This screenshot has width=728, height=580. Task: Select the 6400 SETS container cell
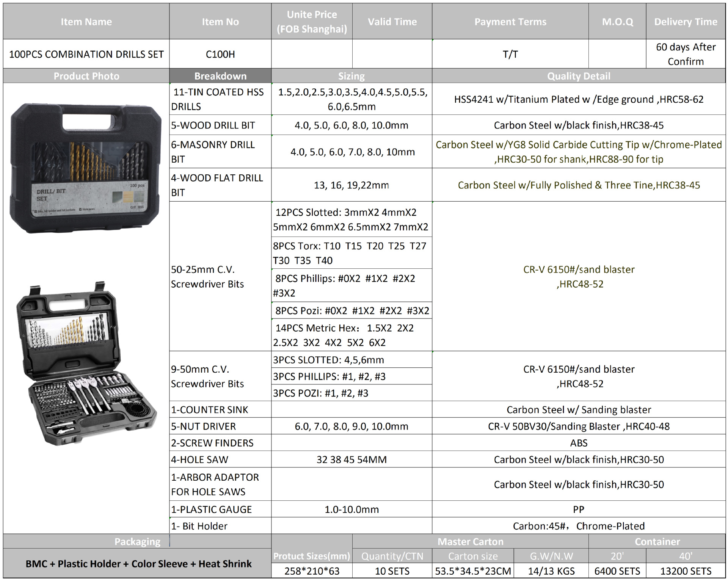point(617,571)
